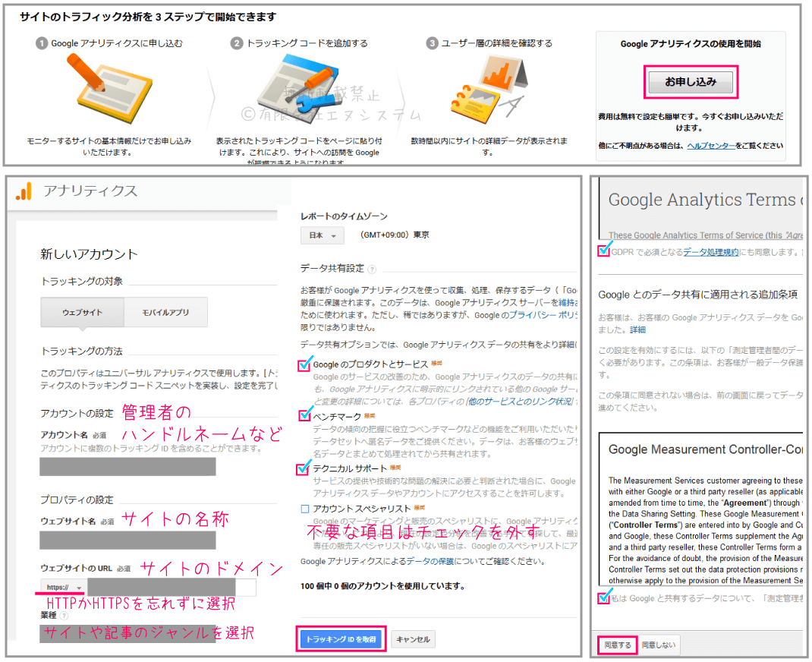
Task: Open the https:// protocol dropdown
Action: [64, 588]
